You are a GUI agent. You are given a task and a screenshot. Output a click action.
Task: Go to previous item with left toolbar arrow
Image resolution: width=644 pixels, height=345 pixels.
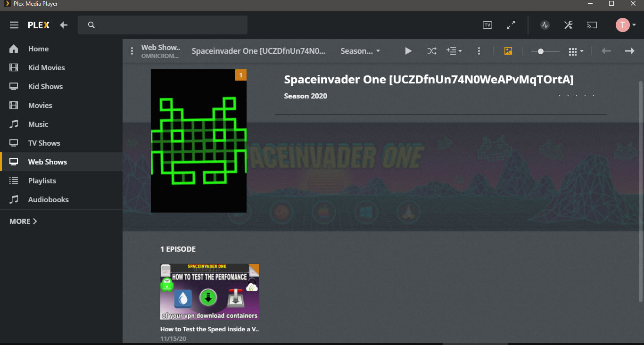point(606,51)
